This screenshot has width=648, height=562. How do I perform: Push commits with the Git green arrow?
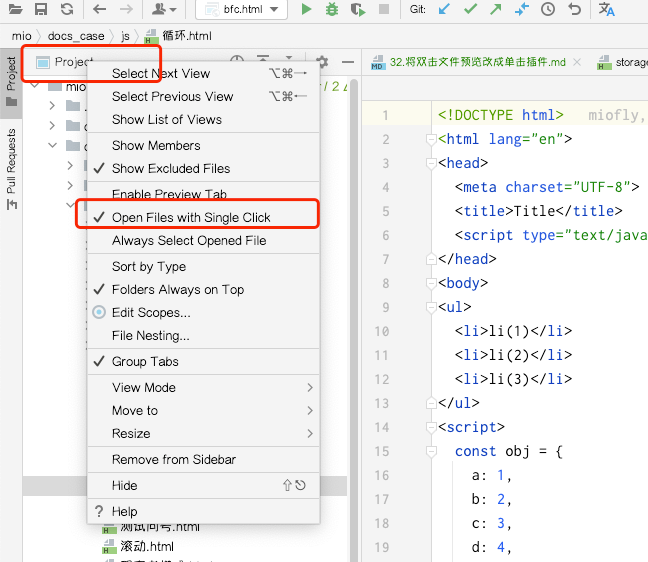pos(496,9)
